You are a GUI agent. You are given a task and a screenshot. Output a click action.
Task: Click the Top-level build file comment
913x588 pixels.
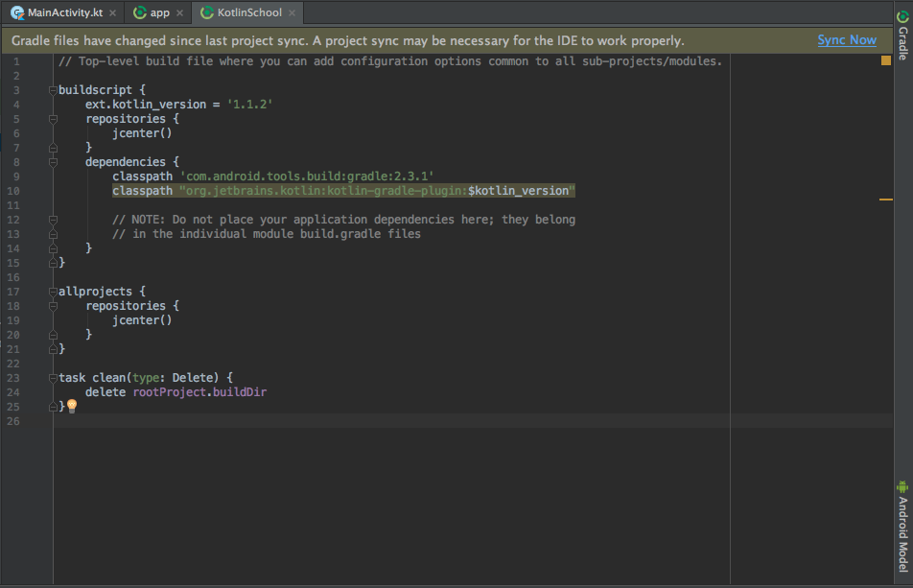point(390,61)
